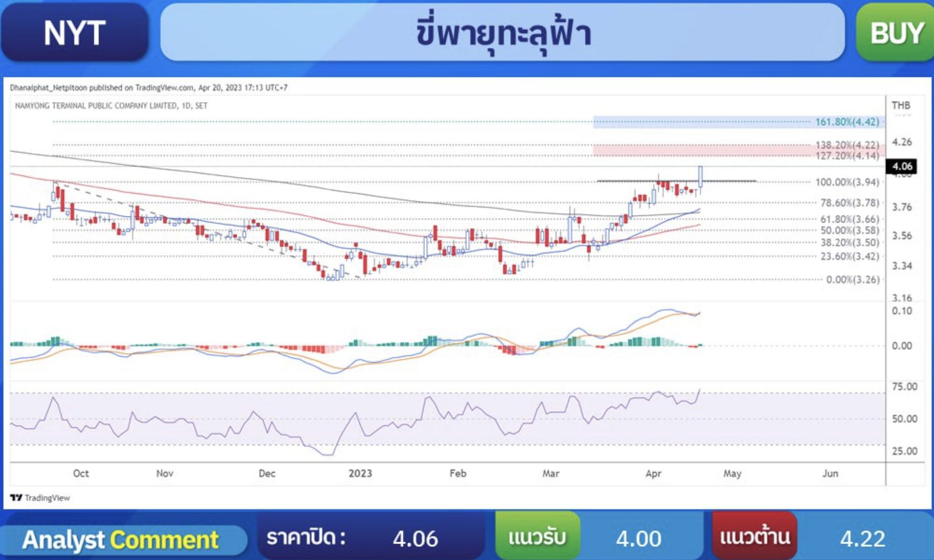934x560 pixels.
Task: Click the NYT ticker badge
Action: tap(74, 32)
